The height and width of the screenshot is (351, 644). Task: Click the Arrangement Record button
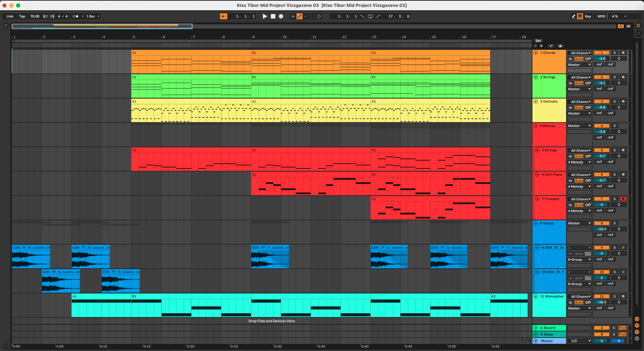pos(281,16)
